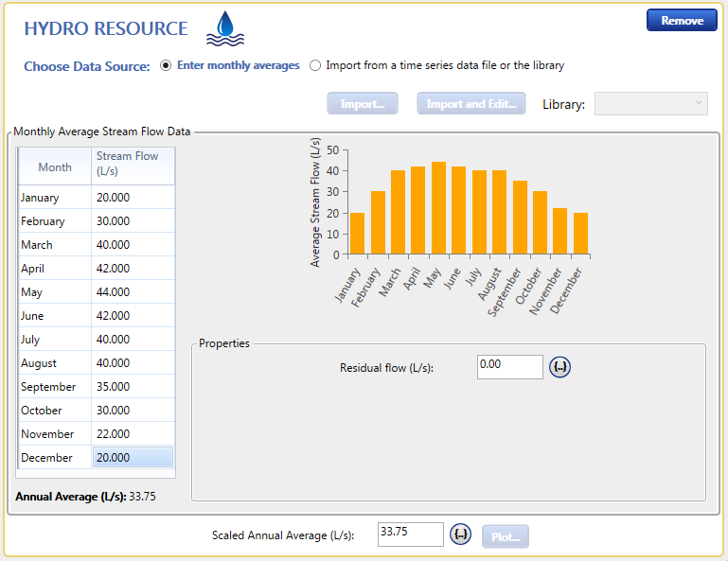
Task: Click the Plot... button
Action: click(x=506, y=536)
